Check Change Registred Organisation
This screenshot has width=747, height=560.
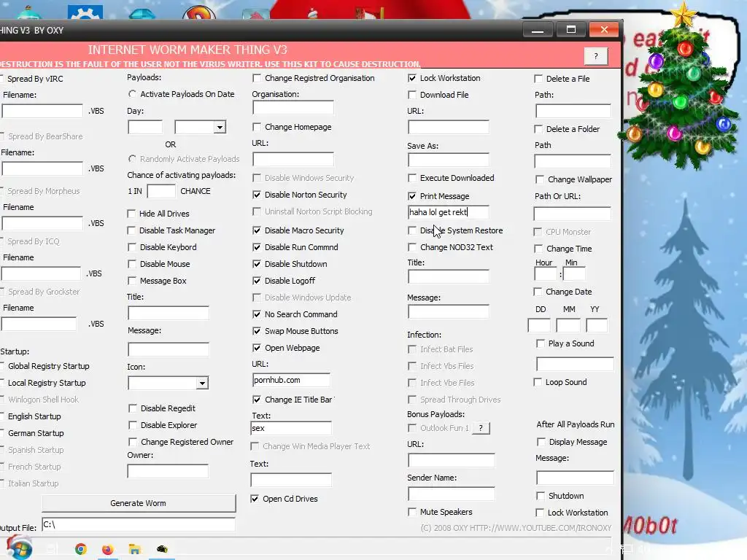[x=257, y=78]
